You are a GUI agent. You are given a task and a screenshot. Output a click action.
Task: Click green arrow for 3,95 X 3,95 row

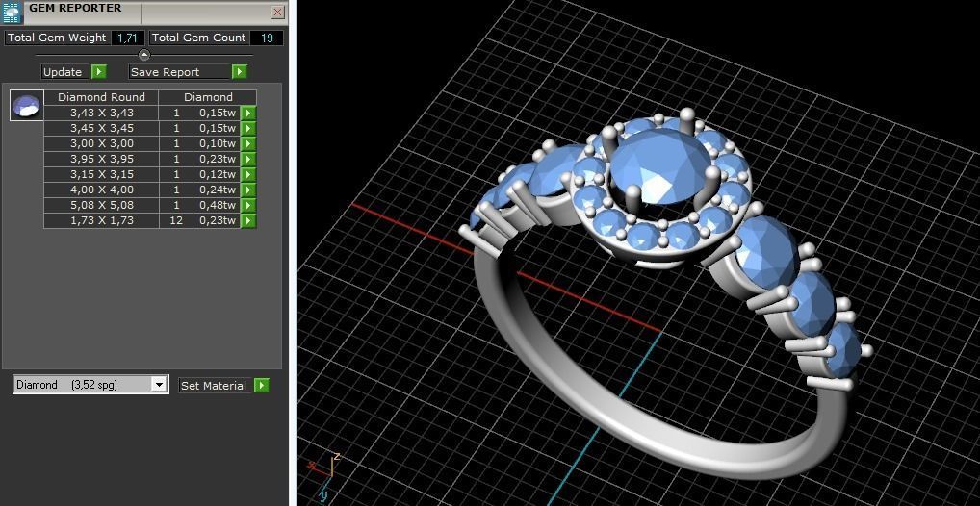click(x=248, y=159)
